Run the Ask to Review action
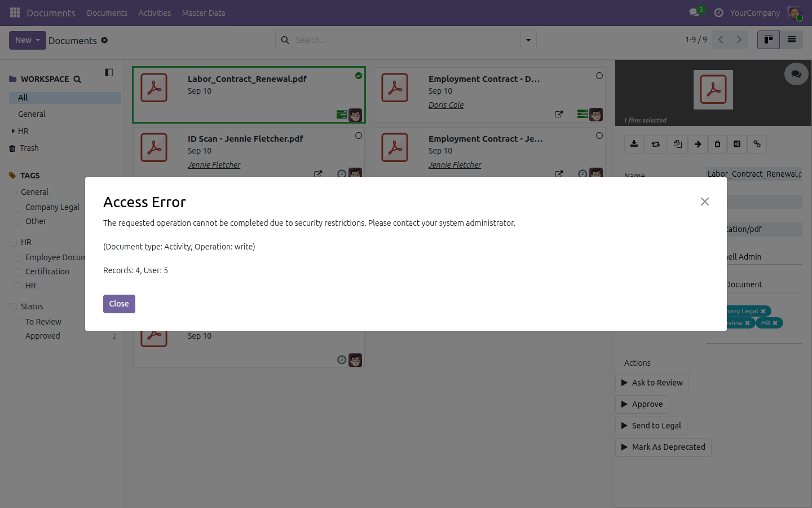This screenshot has height=508, width=812. [x=652, y=383]
